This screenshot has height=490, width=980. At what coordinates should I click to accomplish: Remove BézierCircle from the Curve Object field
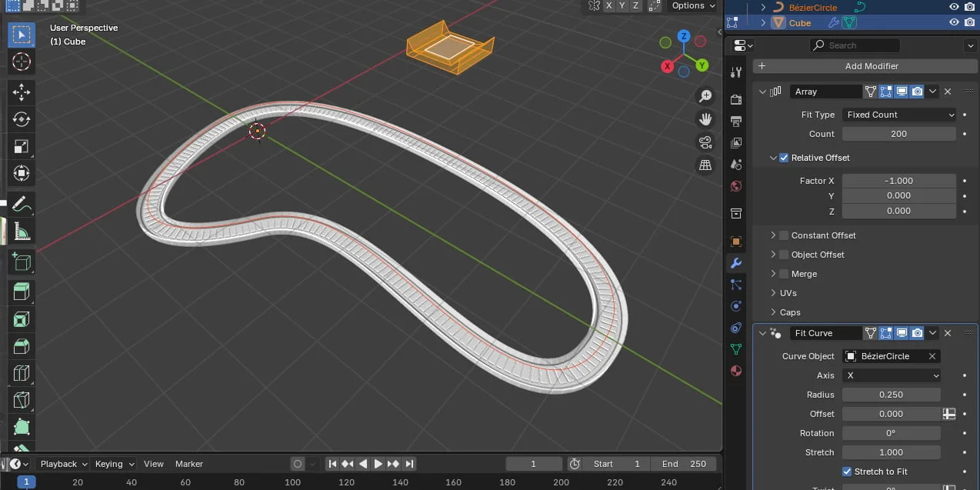(x=932, y=356)
